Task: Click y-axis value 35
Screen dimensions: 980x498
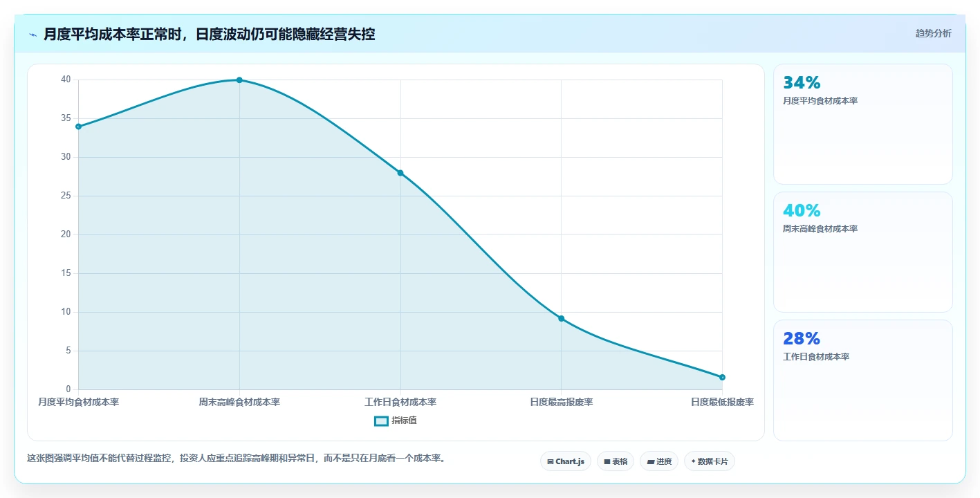Action: (x=66, y=118)
